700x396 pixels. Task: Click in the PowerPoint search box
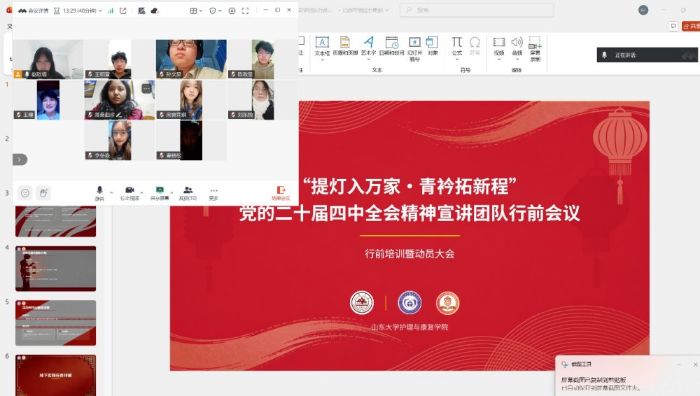(476, 10)
